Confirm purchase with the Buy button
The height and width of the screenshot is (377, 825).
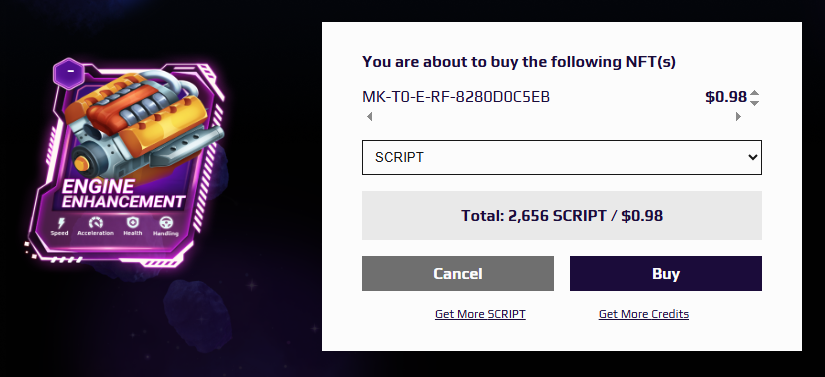666,273
